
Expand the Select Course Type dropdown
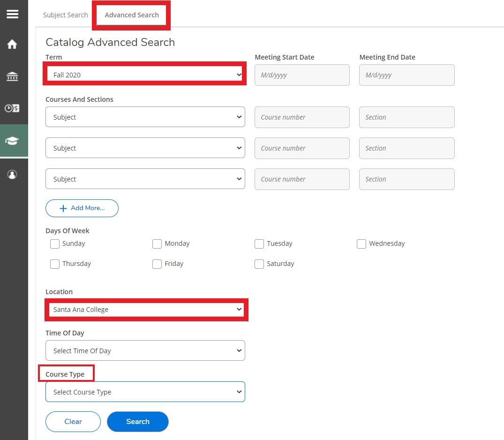click(x=145, y=392)
